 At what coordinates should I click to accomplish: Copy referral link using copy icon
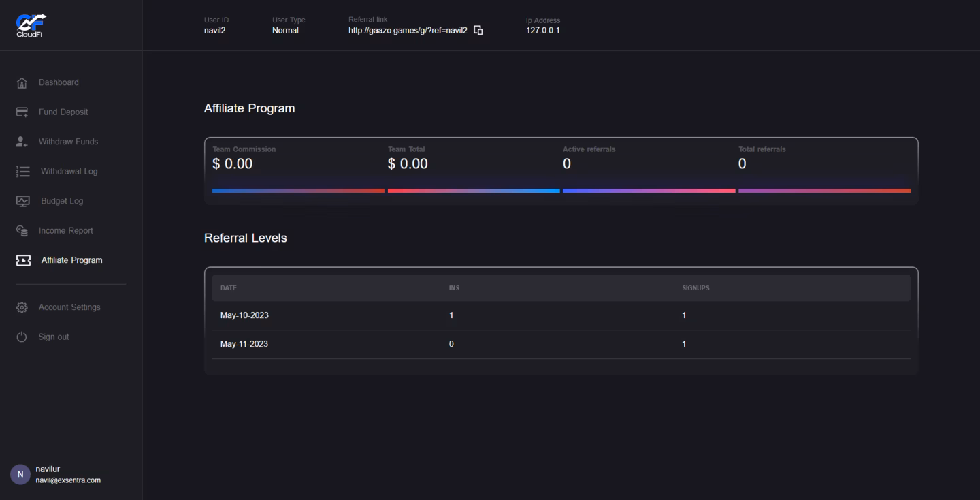[478, 30]
